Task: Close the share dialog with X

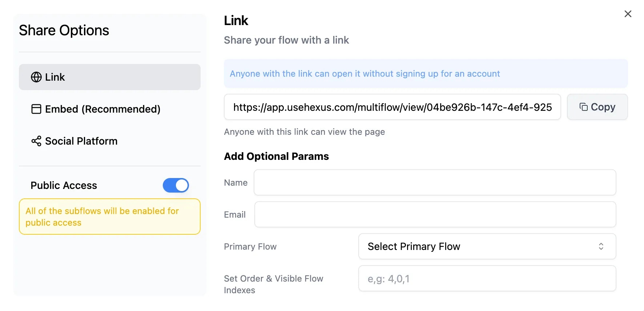Action: pyautogui.click(x=628, y=14)
